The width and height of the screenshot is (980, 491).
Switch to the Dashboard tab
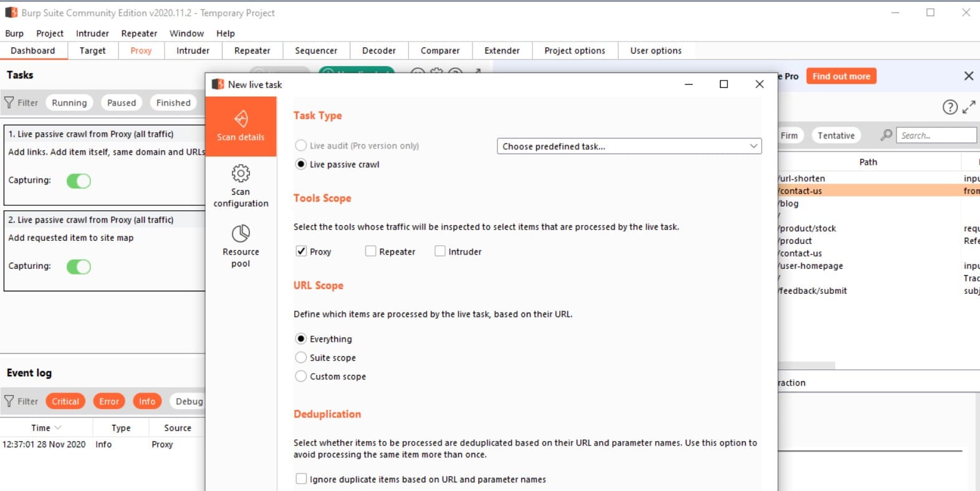(33, 51)
